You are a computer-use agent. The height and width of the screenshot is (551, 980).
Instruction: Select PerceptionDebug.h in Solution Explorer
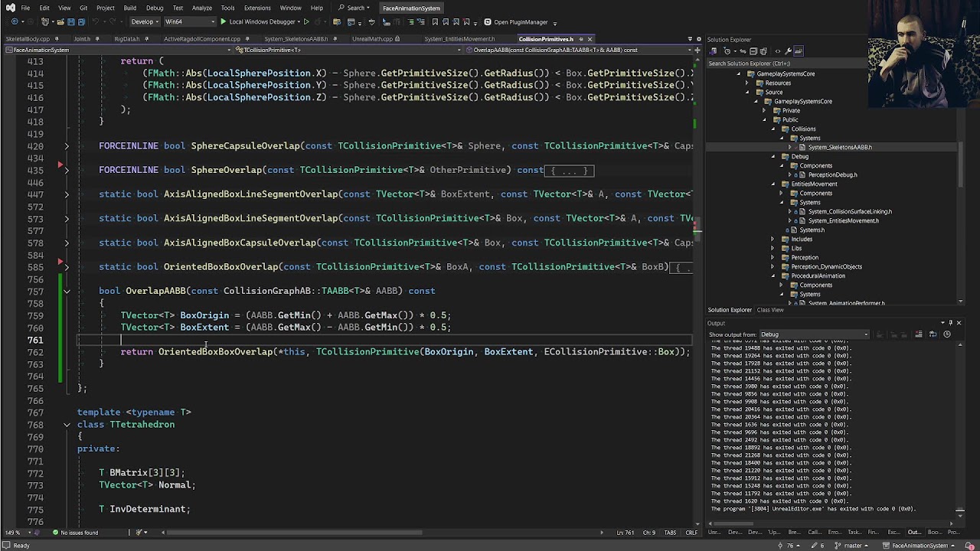tap(832, 174)
